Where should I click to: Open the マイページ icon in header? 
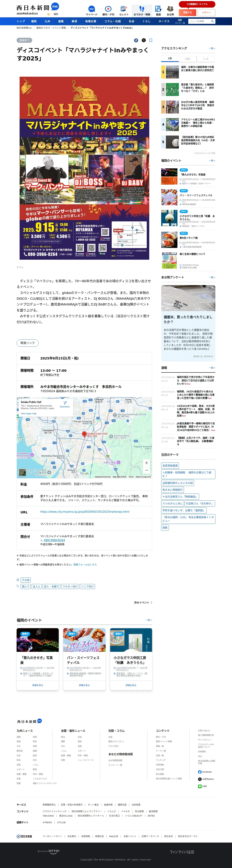click(x=91, y=10)
